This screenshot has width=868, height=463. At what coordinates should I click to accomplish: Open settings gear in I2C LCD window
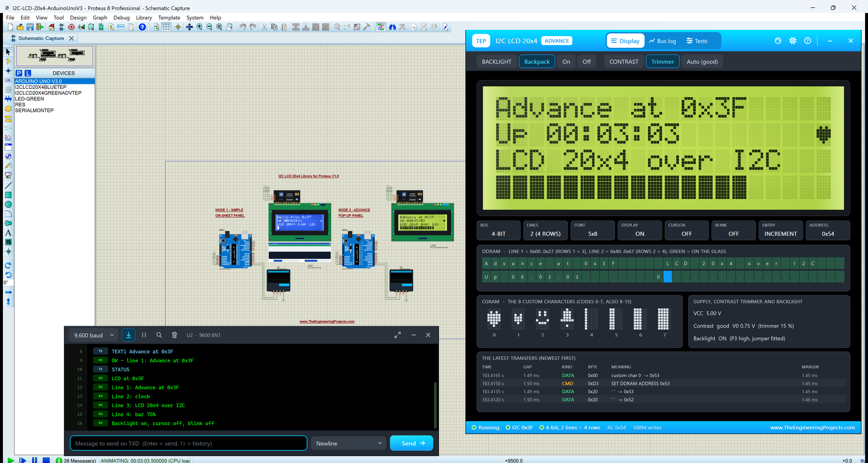[793, 41]
